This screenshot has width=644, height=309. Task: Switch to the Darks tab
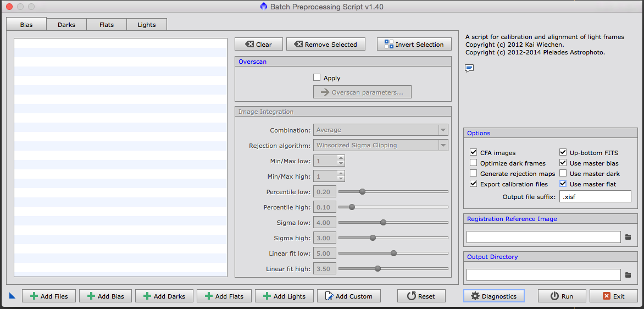point(66,25)
